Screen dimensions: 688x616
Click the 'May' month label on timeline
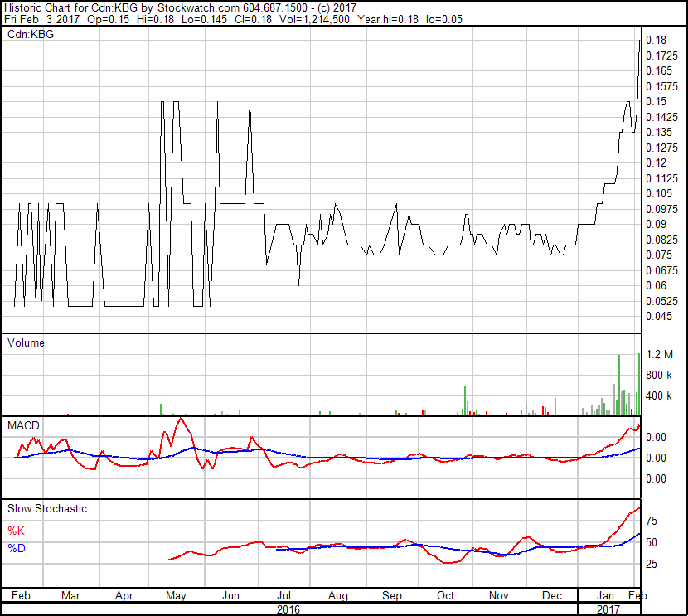(x=176, y=595)
